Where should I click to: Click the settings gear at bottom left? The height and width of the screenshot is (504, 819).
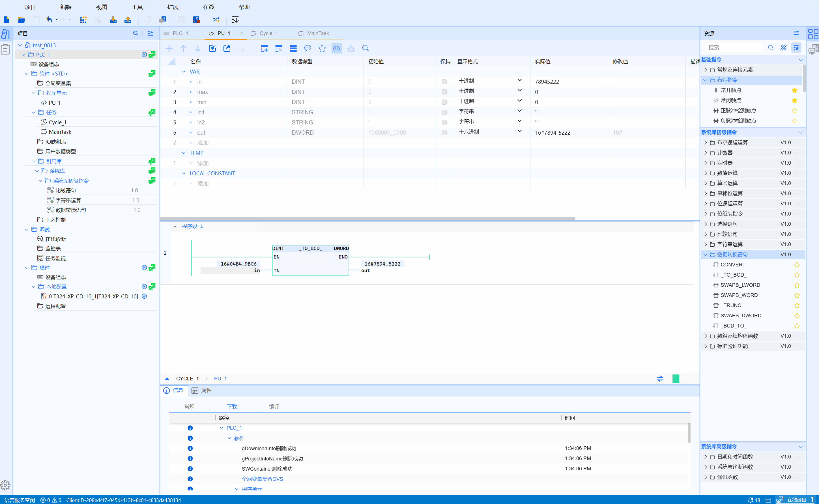pos(5,485)
